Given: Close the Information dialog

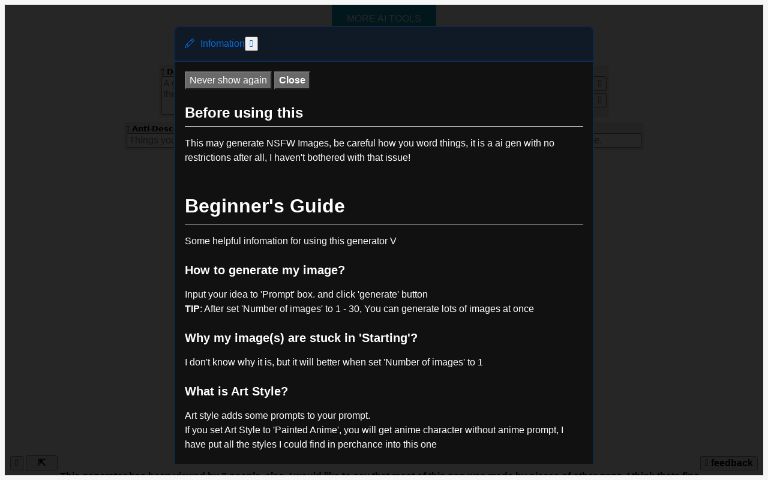Looking at the screenshot, I should 292,80.
